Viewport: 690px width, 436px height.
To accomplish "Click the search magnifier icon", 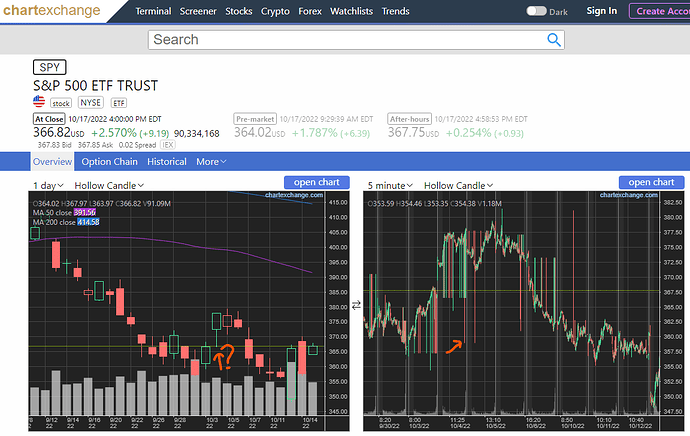I will (x=554, y=40).
